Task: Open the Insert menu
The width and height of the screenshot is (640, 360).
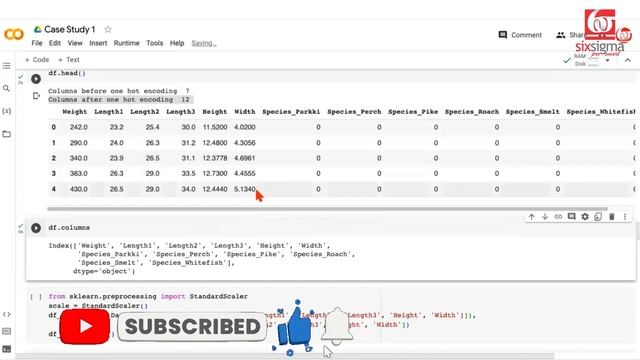Action: 98,43
